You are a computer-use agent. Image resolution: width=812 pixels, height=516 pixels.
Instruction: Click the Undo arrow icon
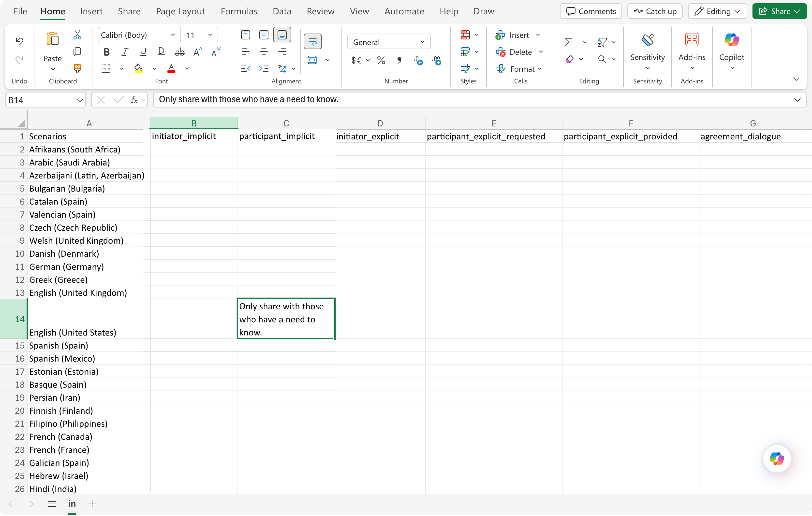(x=20, y=41)
